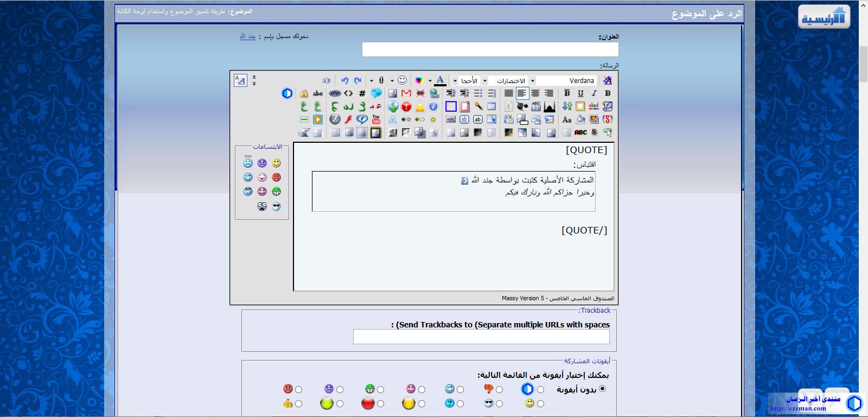Click the yellow warning triangle icon

click(420, 106)
